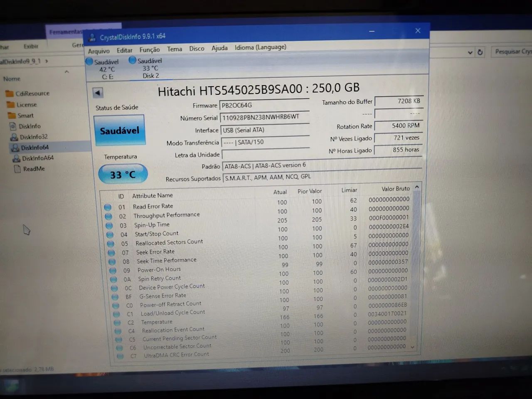This screenshot has height=399, width=532.
Task: Click status icon for G-Sense Error Rate
Action: pos(116,297)
